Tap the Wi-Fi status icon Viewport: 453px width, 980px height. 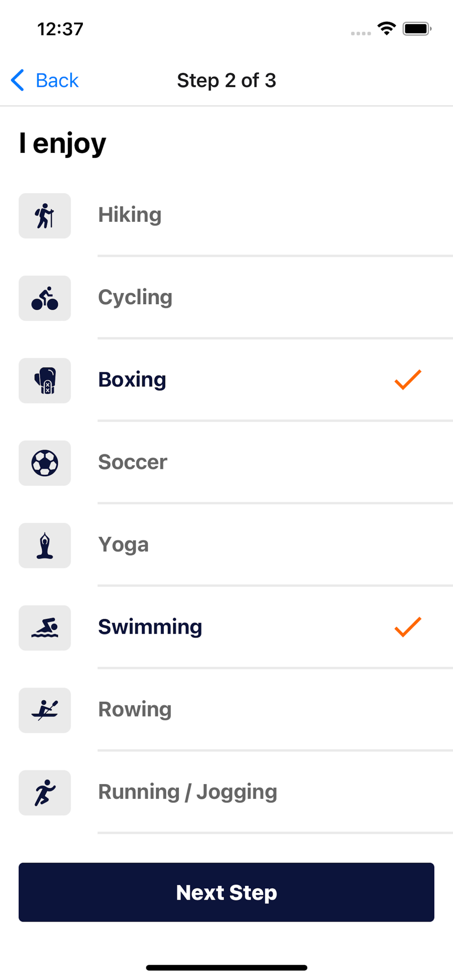(x=386, y=28)
